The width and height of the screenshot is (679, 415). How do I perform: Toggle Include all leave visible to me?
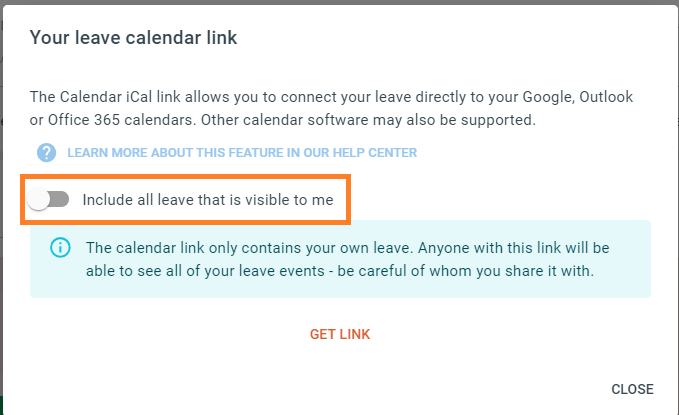pos(48,199)
